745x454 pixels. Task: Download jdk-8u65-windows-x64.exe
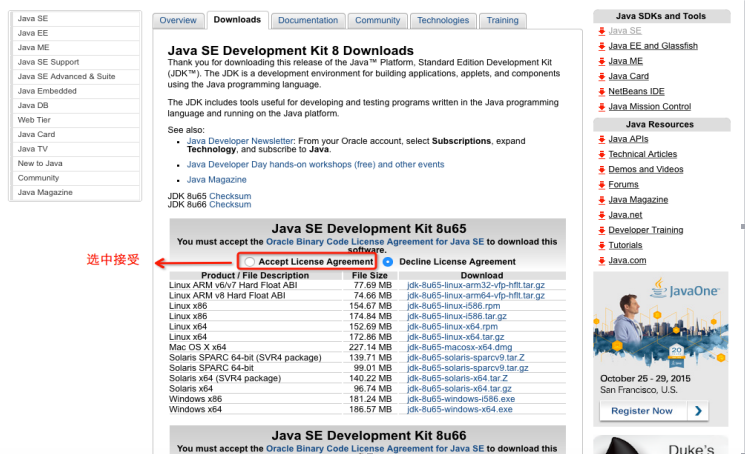(460, 409)
